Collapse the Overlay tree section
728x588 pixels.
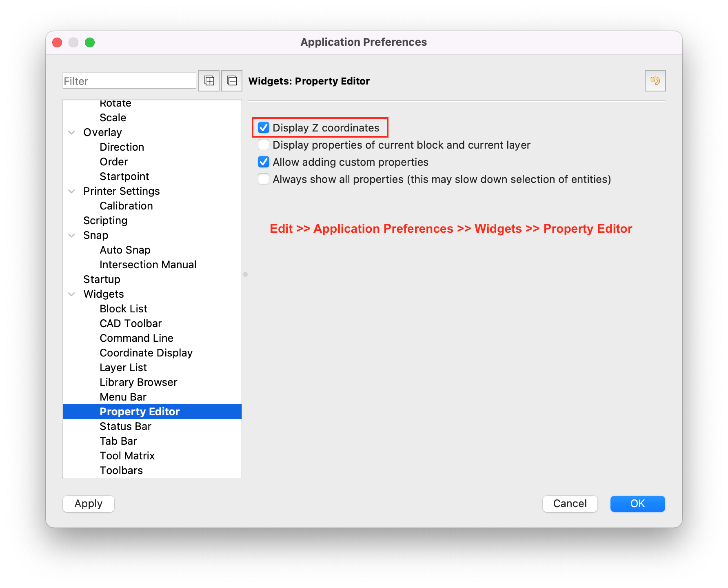(x=72, y=132)
